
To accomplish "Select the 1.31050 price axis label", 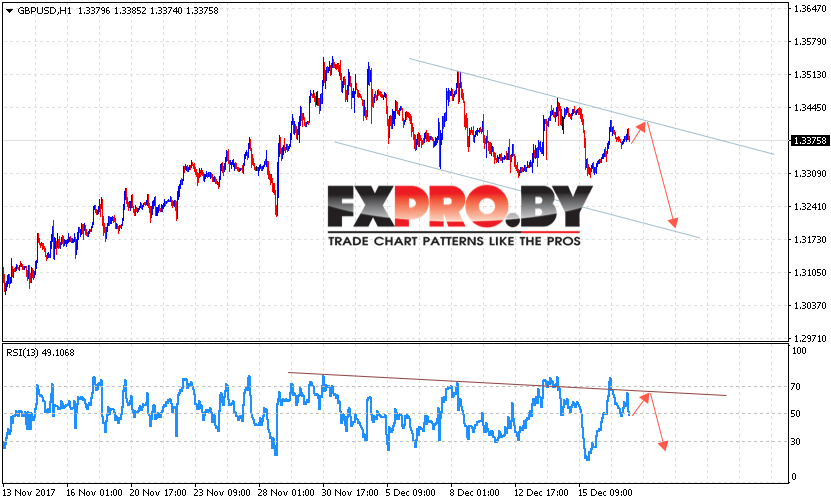I will 809,272.
